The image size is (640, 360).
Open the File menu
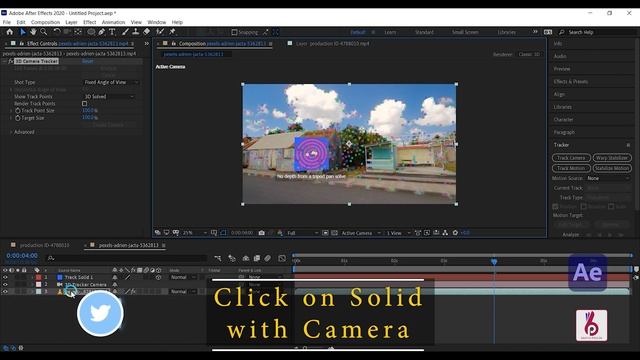7,22
